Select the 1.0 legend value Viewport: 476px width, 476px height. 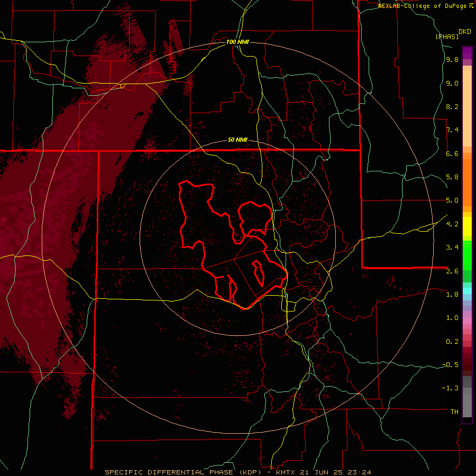point(452,318)
